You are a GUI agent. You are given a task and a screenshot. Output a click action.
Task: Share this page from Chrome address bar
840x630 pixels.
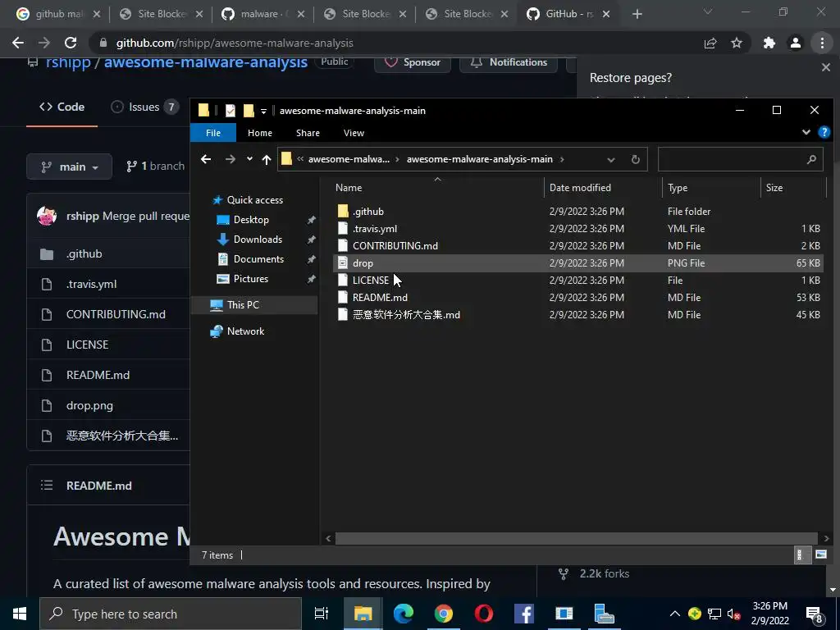click(710, 43)
